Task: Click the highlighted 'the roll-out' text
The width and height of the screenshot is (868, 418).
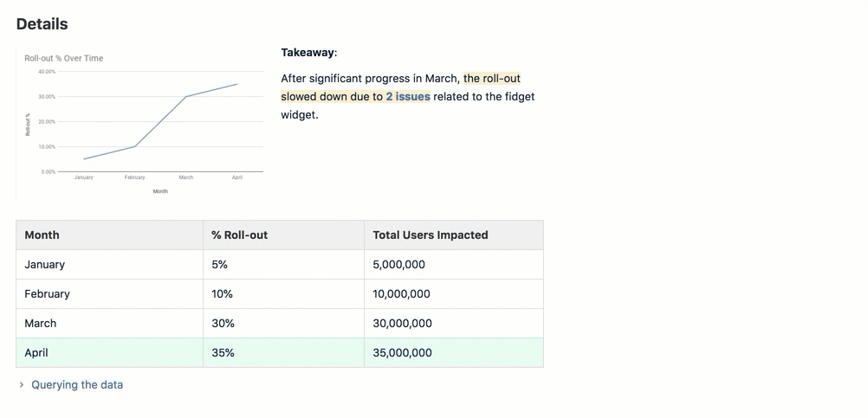Action: (492, 78)
